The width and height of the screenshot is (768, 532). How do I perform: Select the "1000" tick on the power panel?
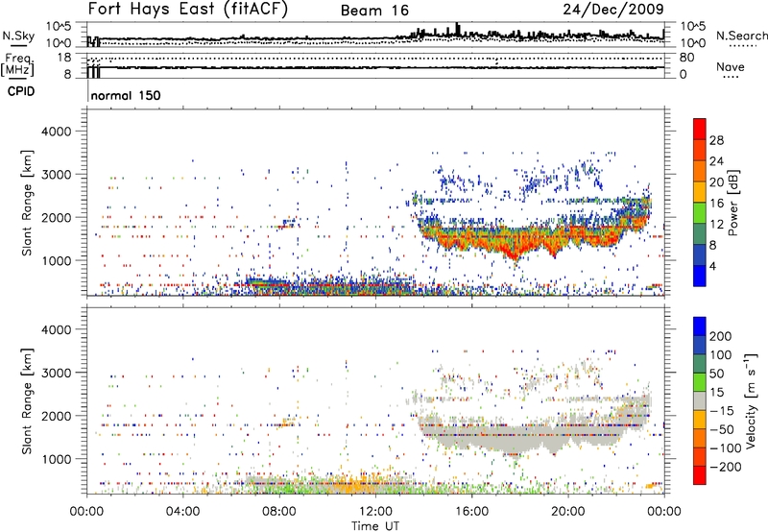56,260
